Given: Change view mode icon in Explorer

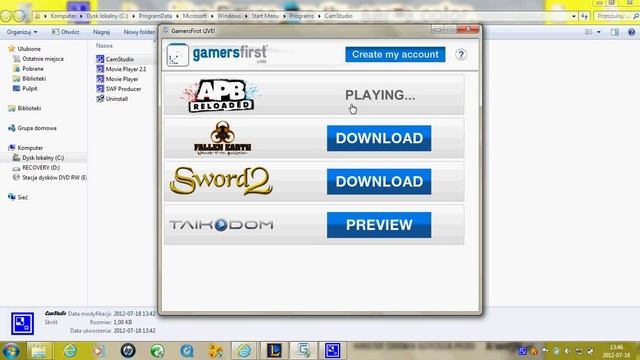Looking at the screenshot, I should pyautogui.click(x=589, y=32).
